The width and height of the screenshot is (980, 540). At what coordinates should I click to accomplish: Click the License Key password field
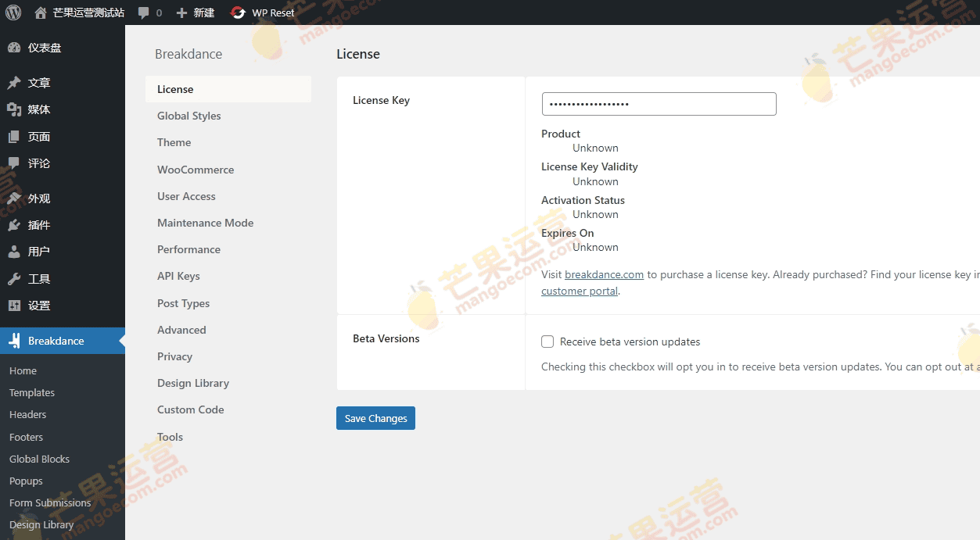tap(659, 104)
